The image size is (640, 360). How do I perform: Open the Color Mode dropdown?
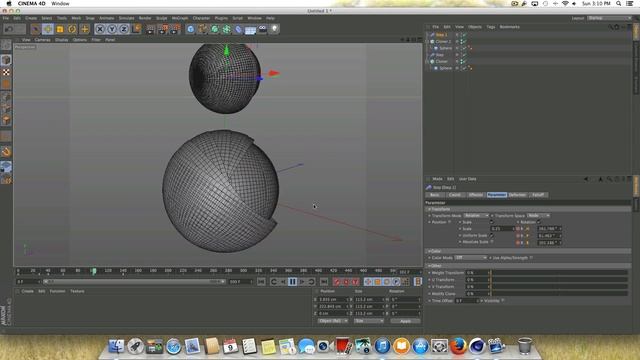tap(471, 258)
